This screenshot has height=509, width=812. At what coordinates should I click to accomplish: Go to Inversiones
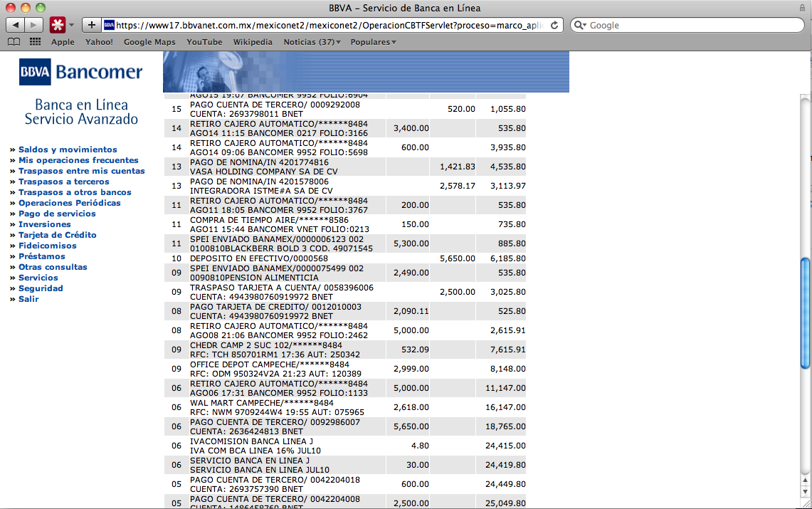[45, 224]
